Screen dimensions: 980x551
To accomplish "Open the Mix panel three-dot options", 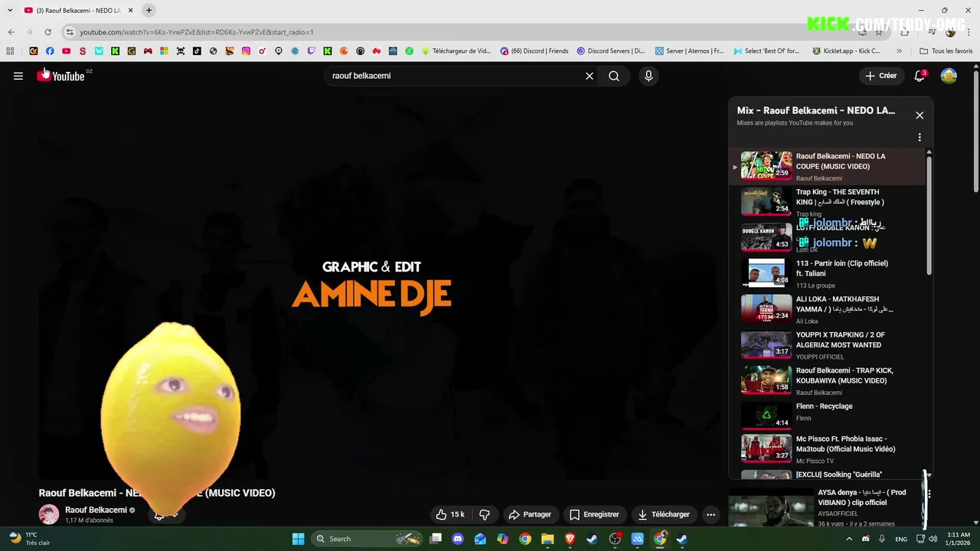I will point(920,138).
